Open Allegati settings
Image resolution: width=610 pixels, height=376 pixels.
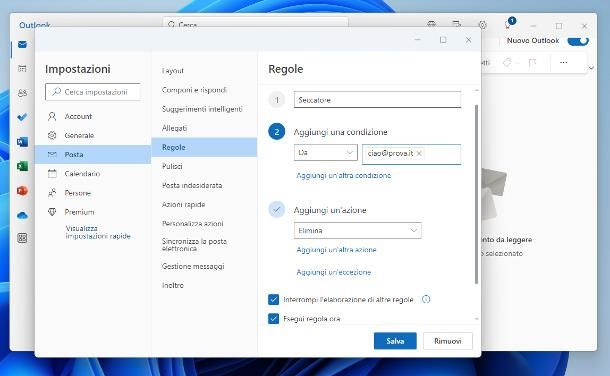click(204, 128)
